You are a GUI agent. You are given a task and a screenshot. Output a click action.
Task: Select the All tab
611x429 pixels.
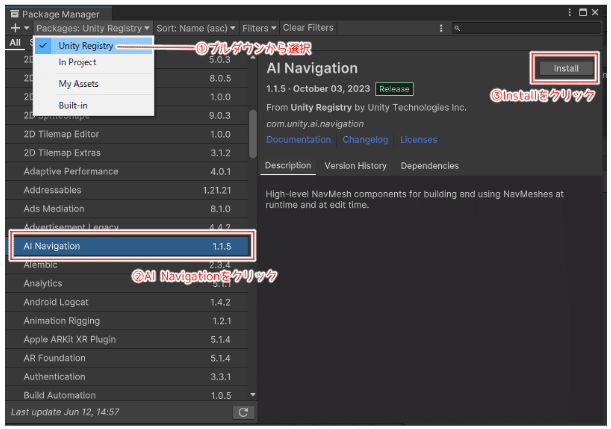(15, 42)
